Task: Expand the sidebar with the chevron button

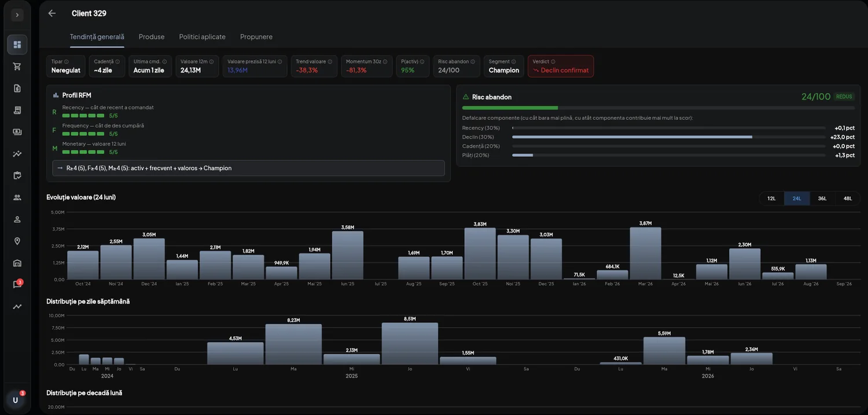Action: pos(17,15)
